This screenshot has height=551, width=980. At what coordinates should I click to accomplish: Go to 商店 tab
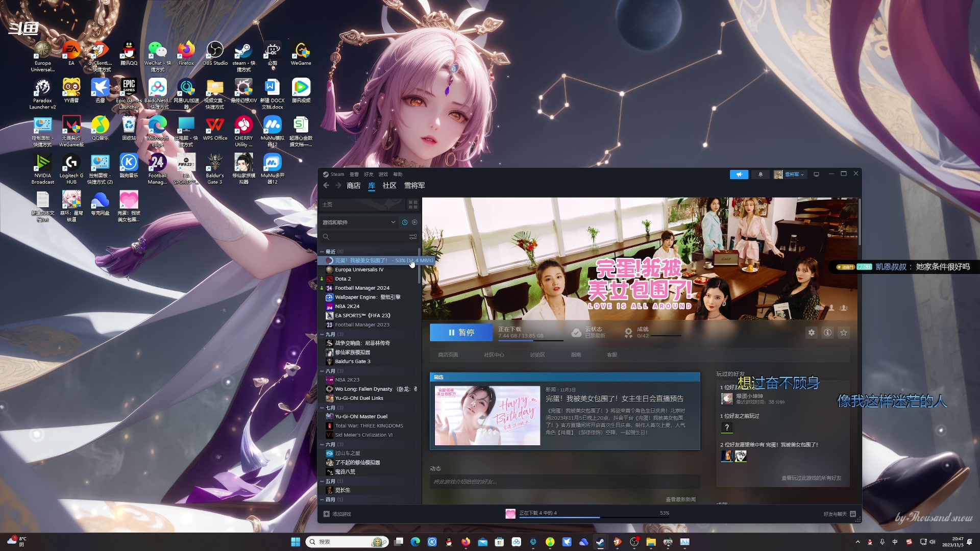[x=354, y=186]
